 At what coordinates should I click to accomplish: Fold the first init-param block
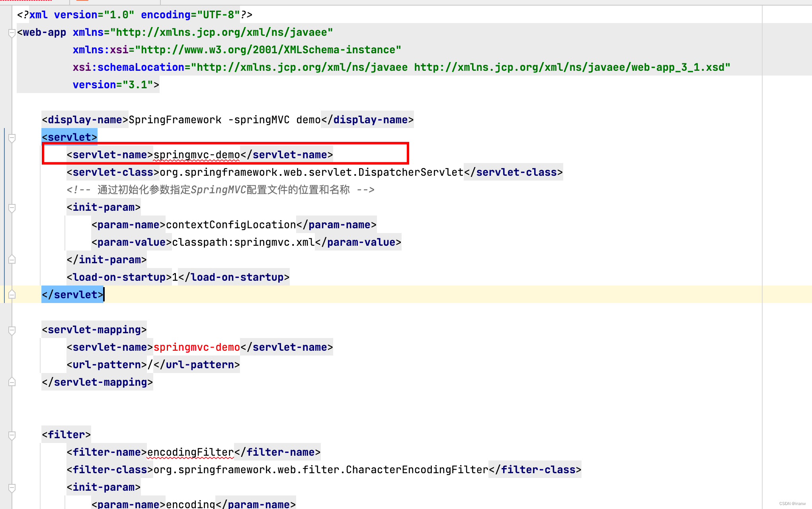12,208
